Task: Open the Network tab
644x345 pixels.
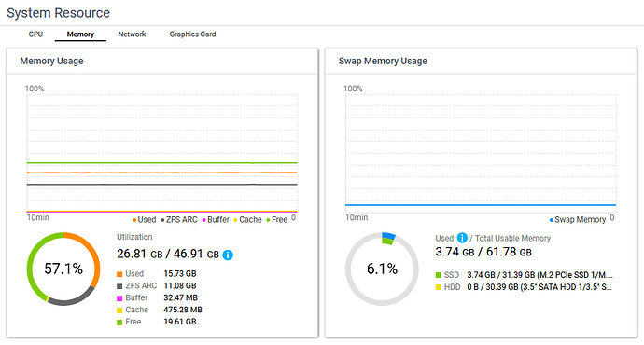Action: pos(132,34)
